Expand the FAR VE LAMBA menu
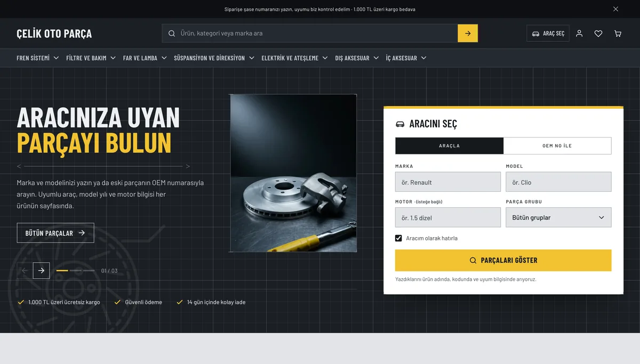 (x=145, y=58)
